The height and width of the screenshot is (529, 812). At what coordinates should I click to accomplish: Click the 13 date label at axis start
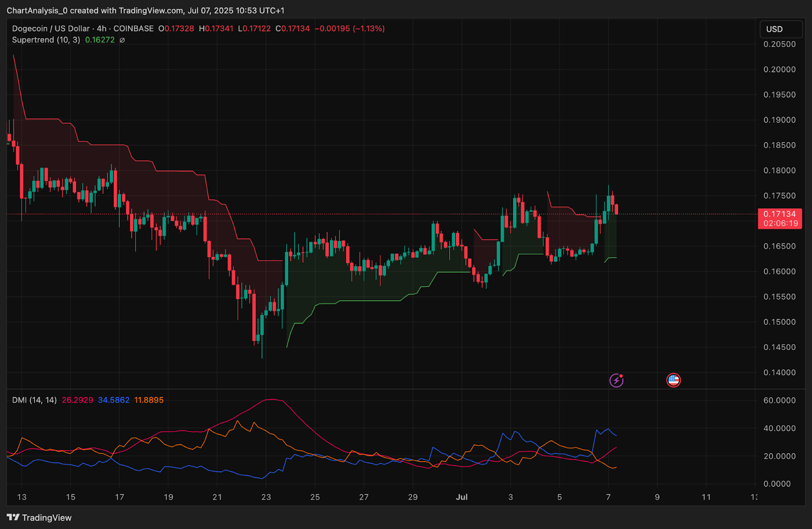[x=21, y=497]
